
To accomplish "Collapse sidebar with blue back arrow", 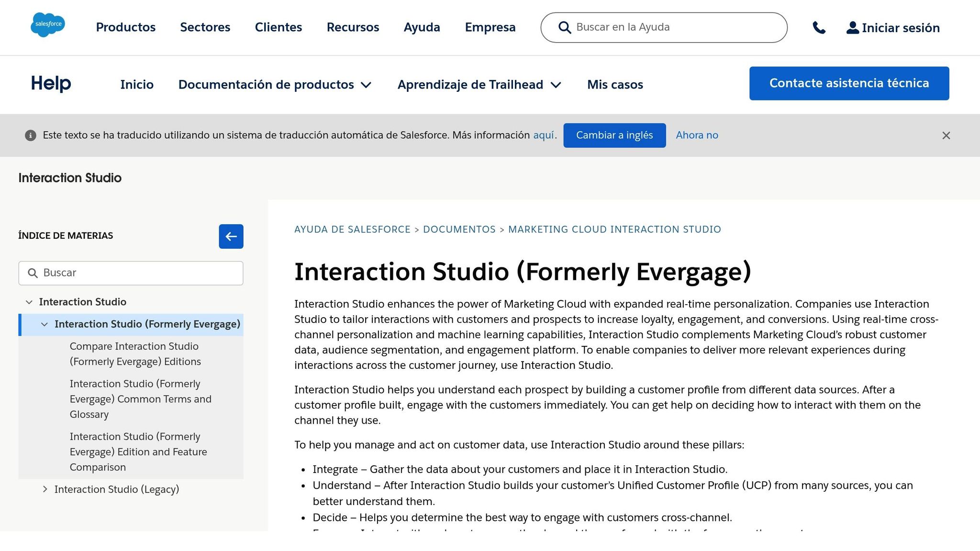I will (231, 236).
